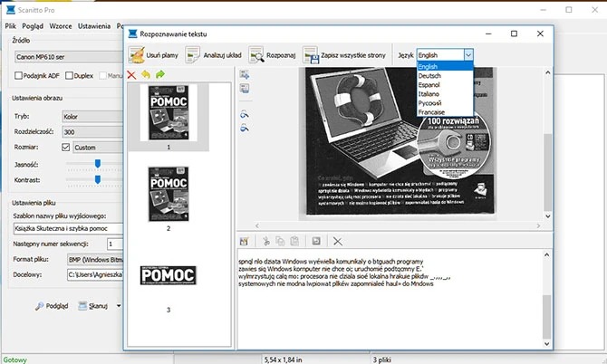
Task: Open the arrow menu next to Skanuj
Action: [x=119, y=305]
